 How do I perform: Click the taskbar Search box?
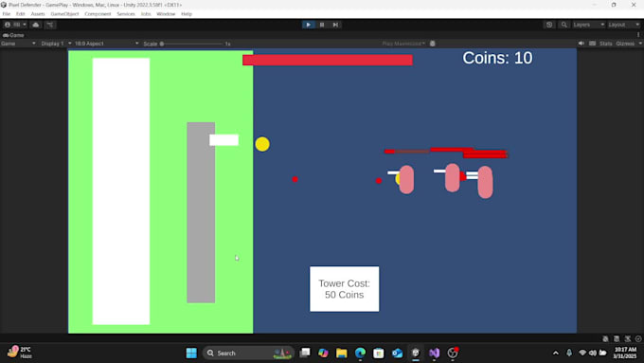pos(248,353)
